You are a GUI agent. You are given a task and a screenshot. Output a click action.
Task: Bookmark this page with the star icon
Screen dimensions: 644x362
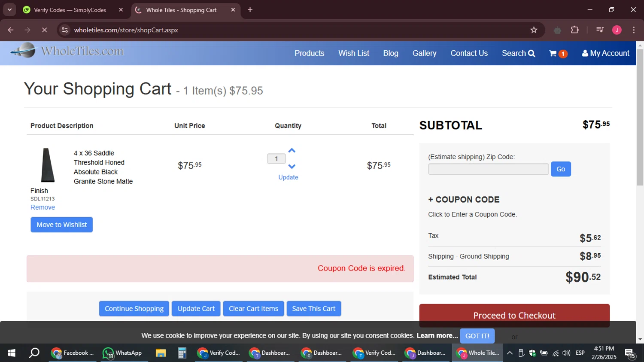click(534, 30)
